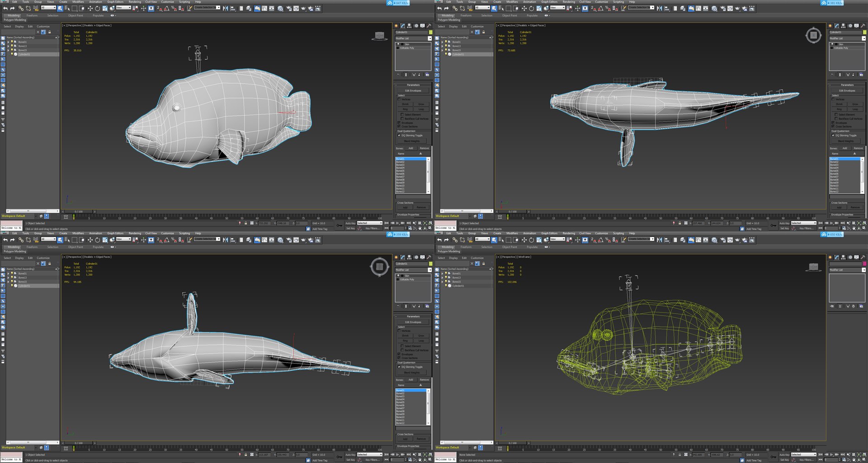
Task: Open reference coordinate View dropdown in top-left window
Action: (x=123, y=8)
